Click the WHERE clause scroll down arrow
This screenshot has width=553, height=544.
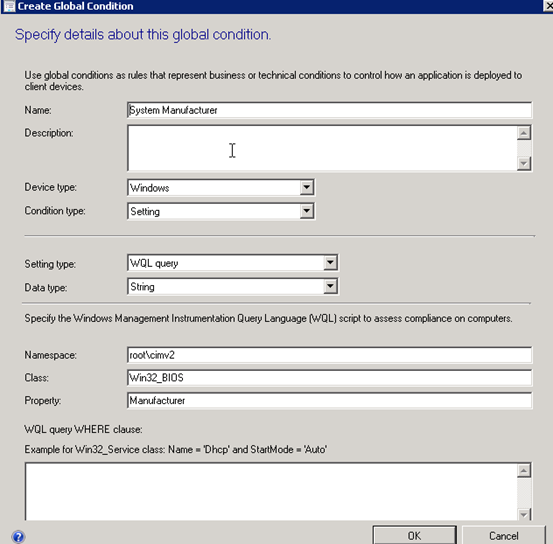pyautogui.click(x=524, y=514)
